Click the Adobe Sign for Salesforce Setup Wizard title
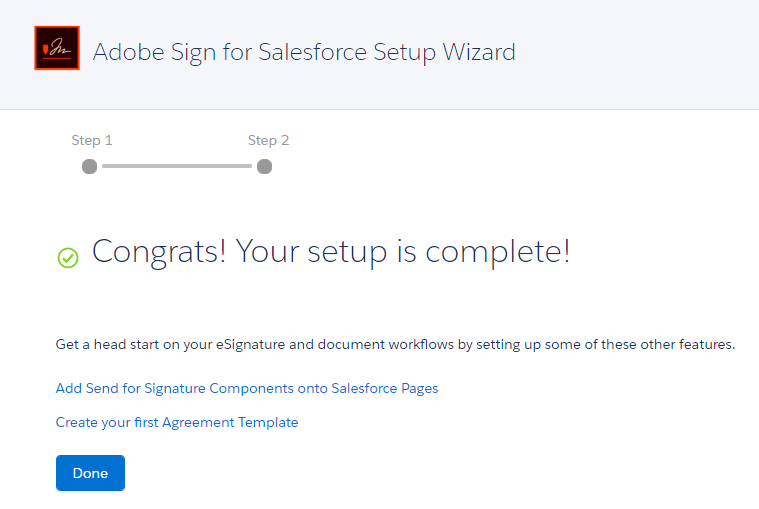The width and height of the screenshot is (759, 509). point(304,52)
